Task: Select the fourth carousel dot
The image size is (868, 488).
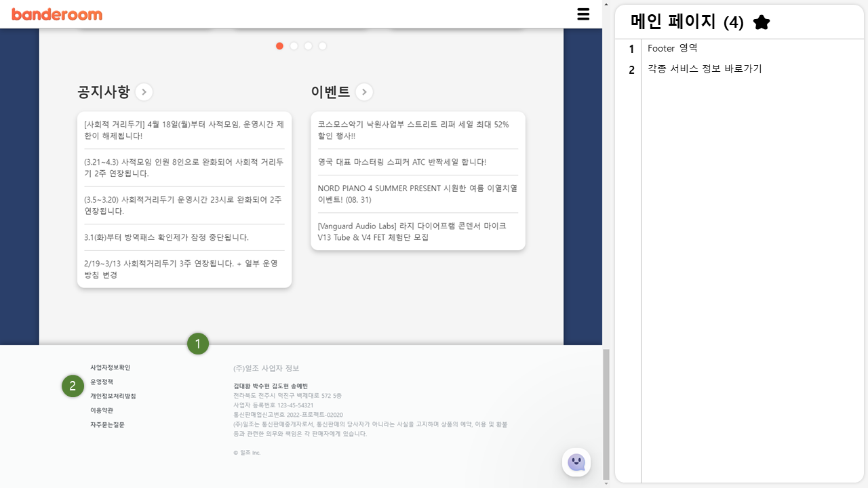Action: click(x=322, y=46)
